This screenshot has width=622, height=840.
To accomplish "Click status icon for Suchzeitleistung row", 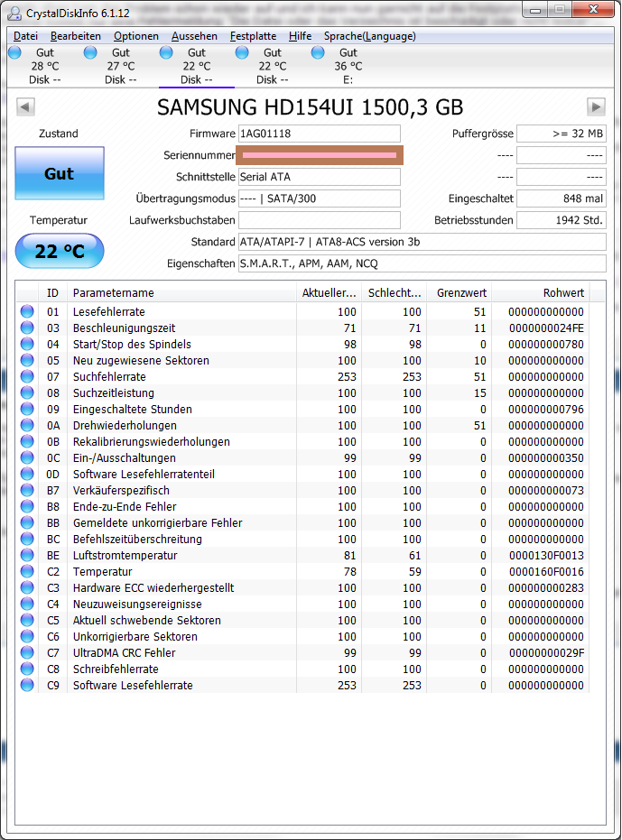I will click(27, 392).
